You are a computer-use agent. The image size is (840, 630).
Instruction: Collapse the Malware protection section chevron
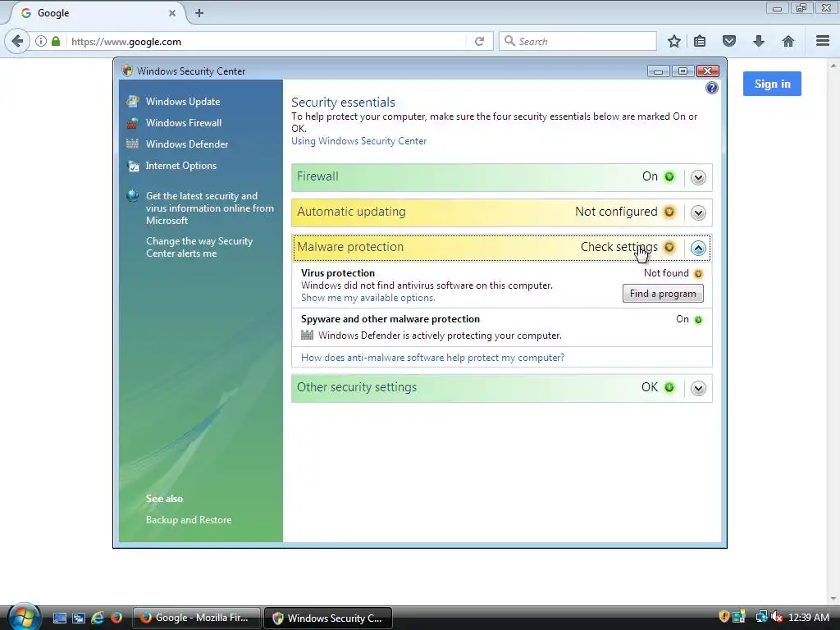pos(698,248)
